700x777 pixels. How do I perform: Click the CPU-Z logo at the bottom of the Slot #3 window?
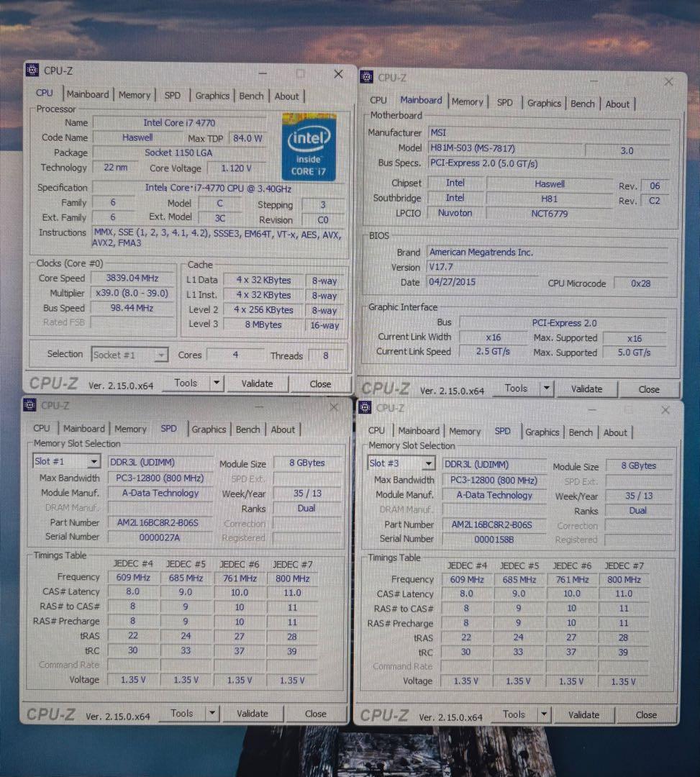[x=386, y=714]
